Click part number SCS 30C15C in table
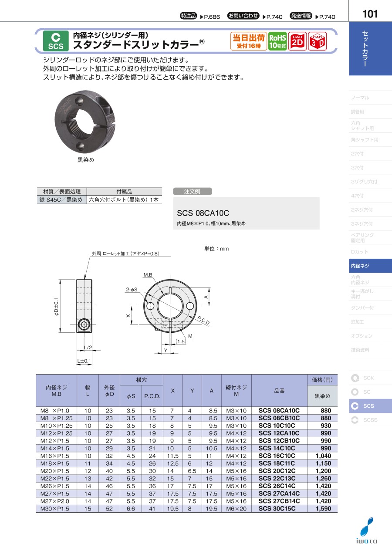Image resolution: width=392 pixels, height=554 pixels. click(x=277, y=508)
